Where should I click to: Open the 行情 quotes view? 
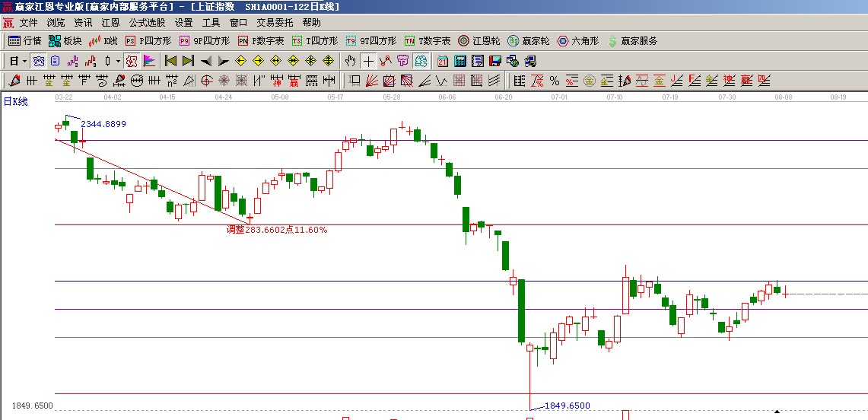pyautogui.click(x=24, y=41)
